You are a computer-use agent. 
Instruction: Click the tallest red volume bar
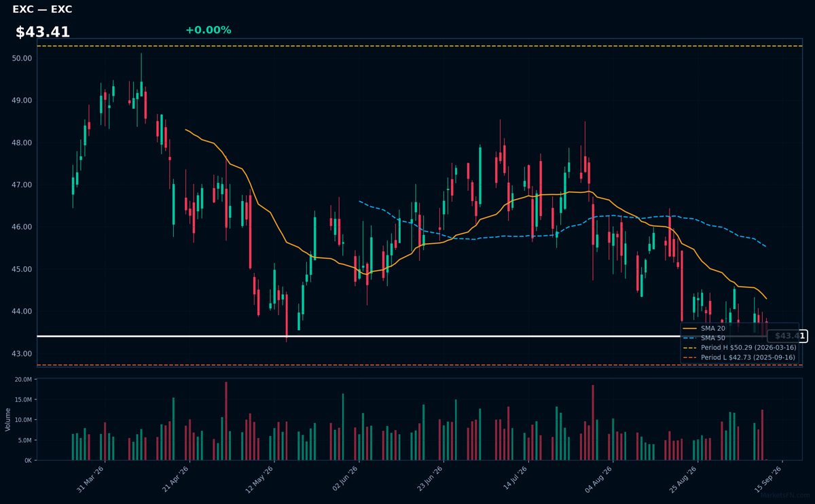tap(226, 421)
